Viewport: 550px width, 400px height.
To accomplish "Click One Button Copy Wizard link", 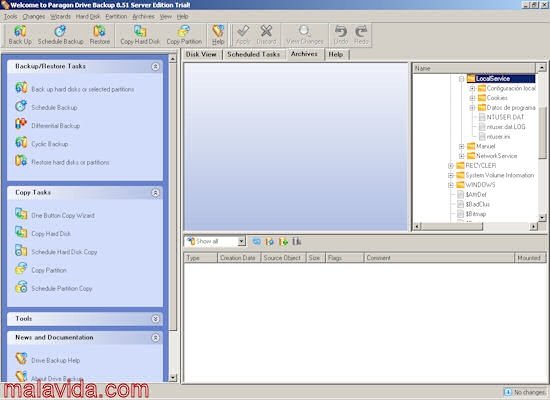I will coord(63,215).
